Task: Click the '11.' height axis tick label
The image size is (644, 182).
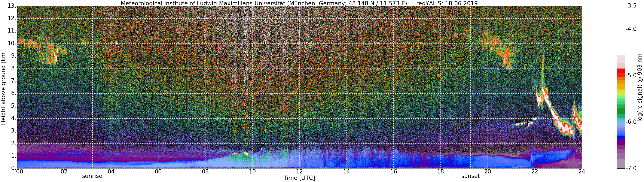Action: pos(12,31)
